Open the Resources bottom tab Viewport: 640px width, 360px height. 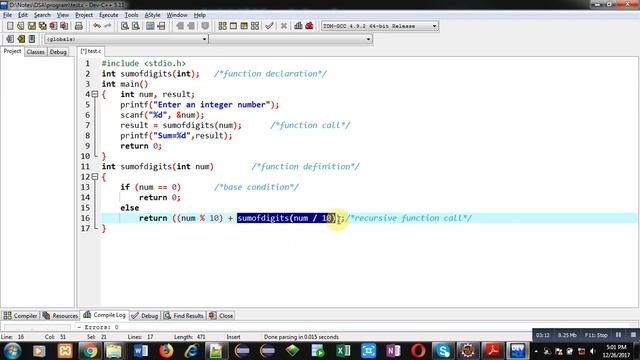click(60, 316)
